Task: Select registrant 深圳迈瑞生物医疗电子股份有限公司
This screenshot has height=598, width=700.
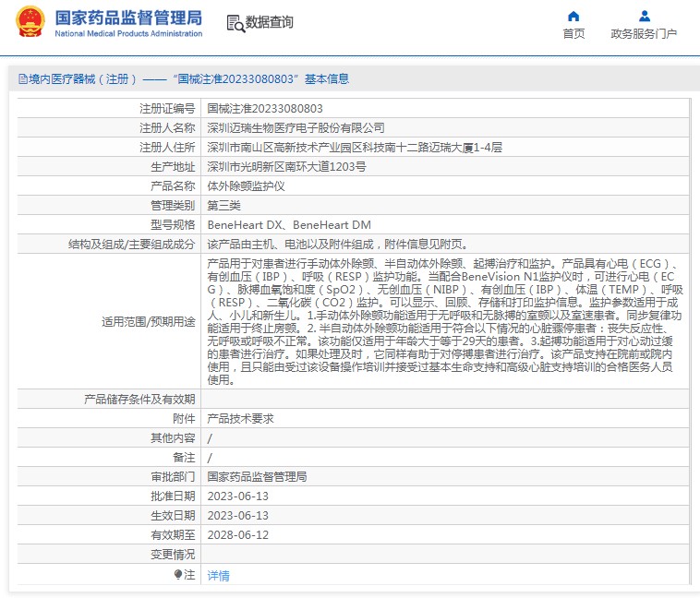Action: pos(296,128)
